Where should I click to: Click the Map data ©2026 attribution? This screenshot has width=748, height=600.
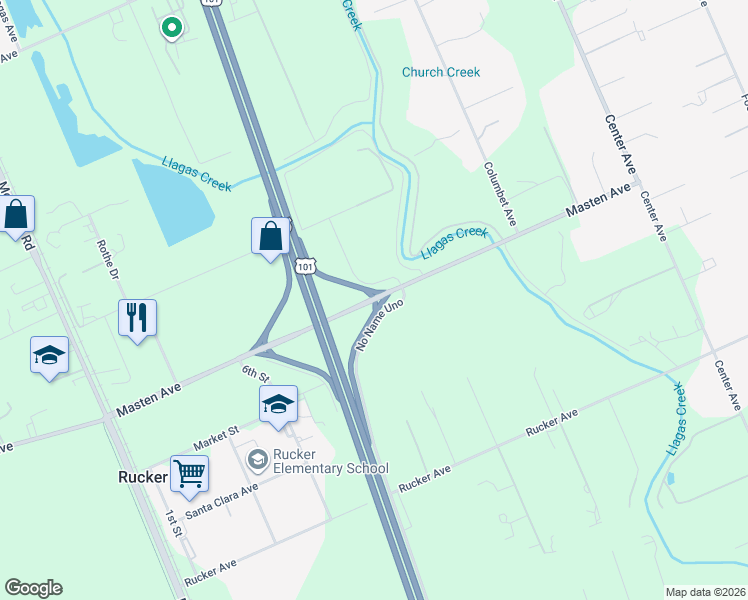point(706,592)
